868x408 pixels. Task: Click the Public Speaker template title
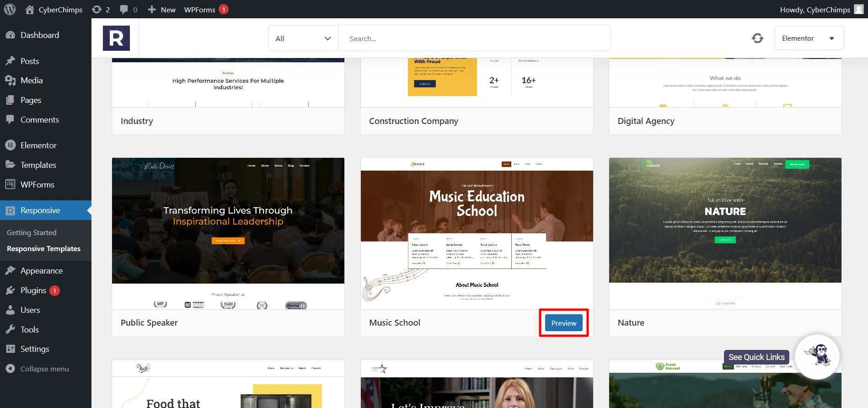(x=149, y=323)
